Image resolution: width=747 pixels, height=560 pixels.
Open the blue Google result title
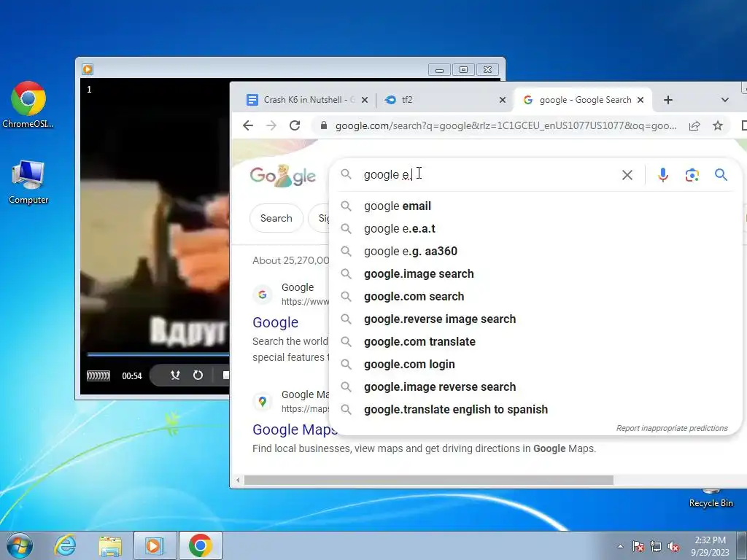pos(275,322)
